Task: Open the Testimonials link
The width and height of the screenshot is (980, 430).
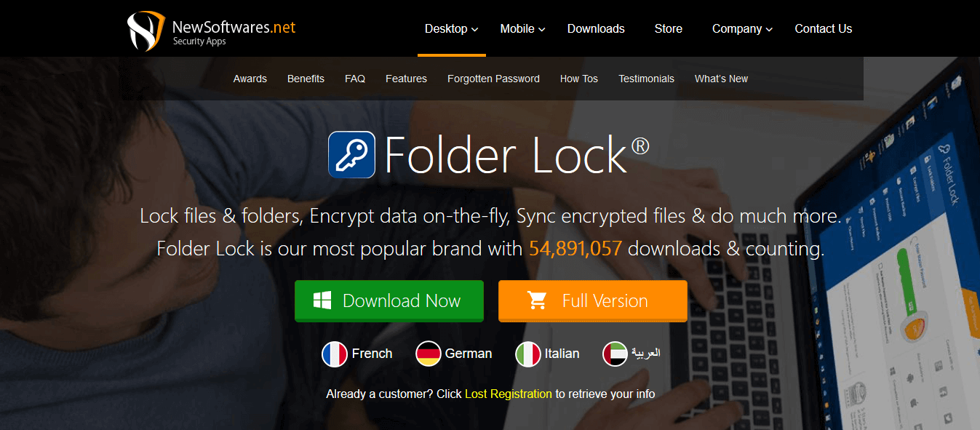Action: coord(646,79)
